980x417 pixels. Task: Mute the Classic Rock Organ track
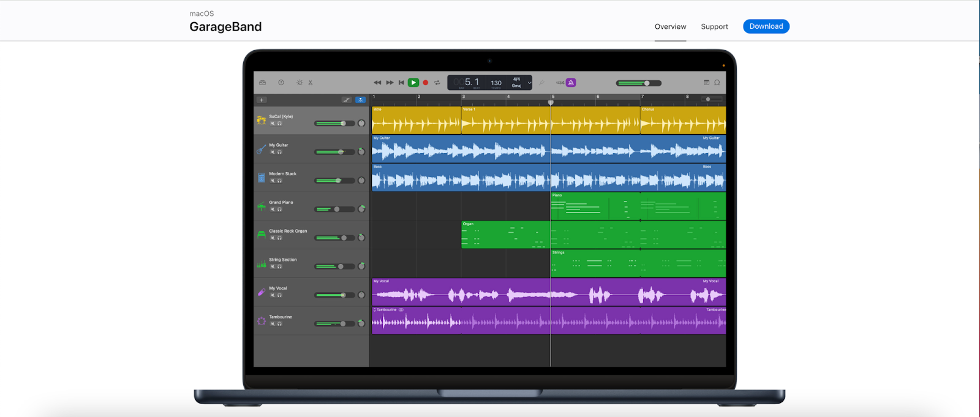273,238
